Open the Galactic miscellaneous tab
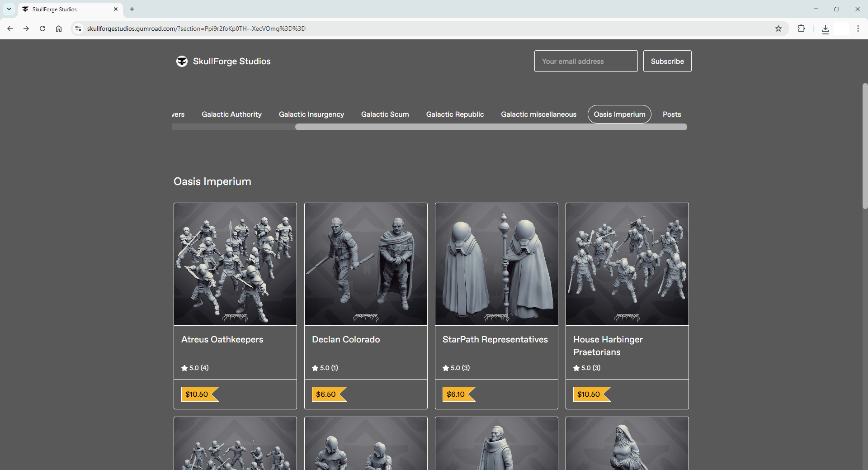The image size is (868, 470). tap(538, 114)
